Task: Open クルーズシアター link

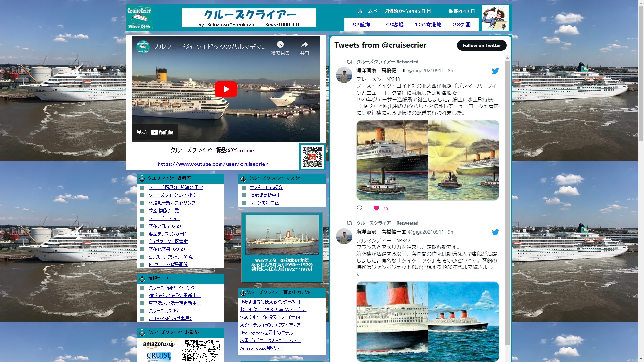Action: 164,218
